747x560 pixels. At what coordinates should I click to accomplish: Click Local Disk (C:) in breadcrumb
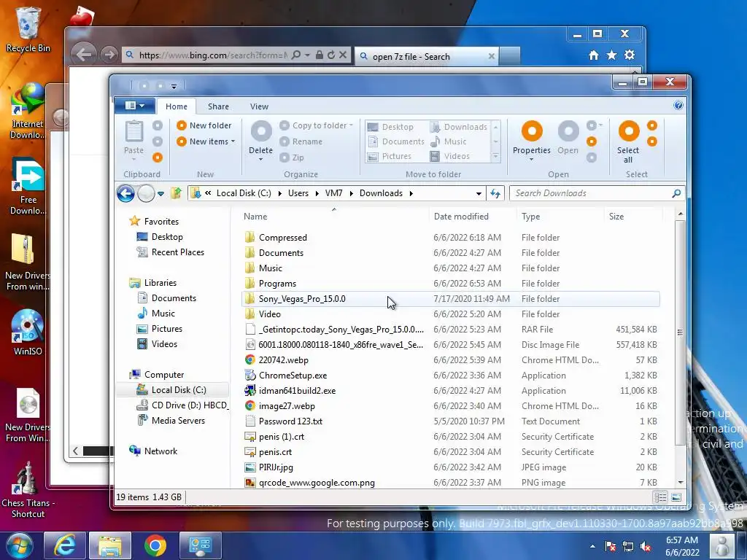[244, 193]
